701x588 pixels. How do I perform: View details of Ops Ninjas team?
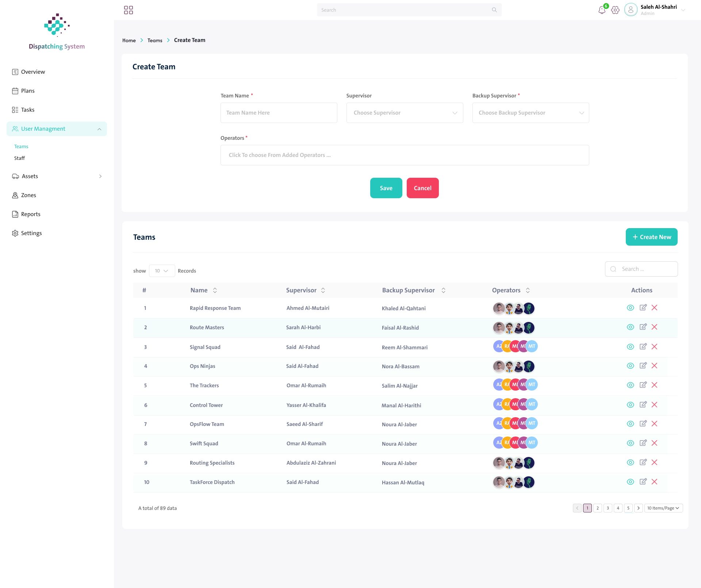[x=630, y=366]
